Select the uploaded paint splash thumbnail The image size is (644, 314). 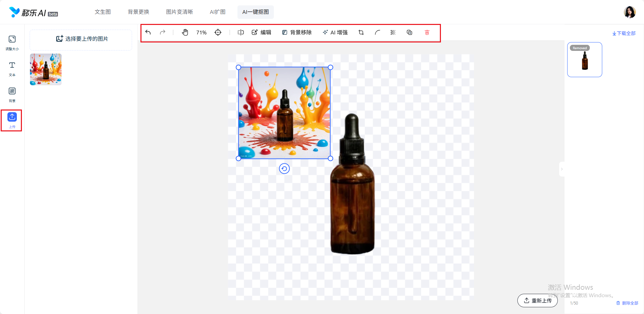[x=46, y=69]
